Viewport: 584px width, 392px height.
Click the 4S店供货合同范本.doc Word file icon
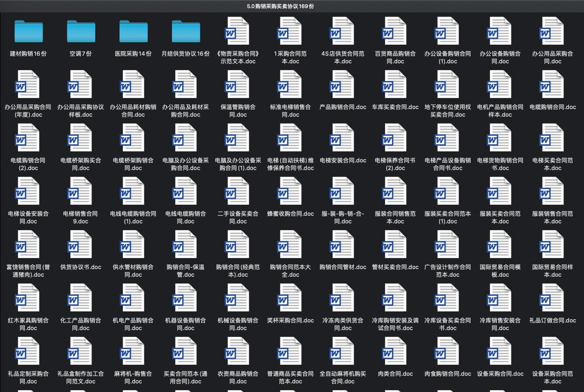[x=343, y=31]
